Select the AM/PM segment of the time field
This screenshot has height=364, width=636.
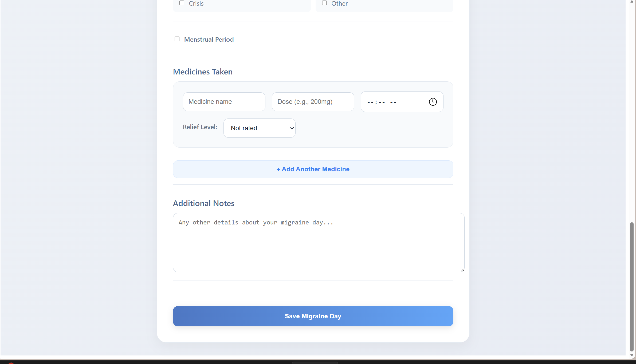[393, 102]
